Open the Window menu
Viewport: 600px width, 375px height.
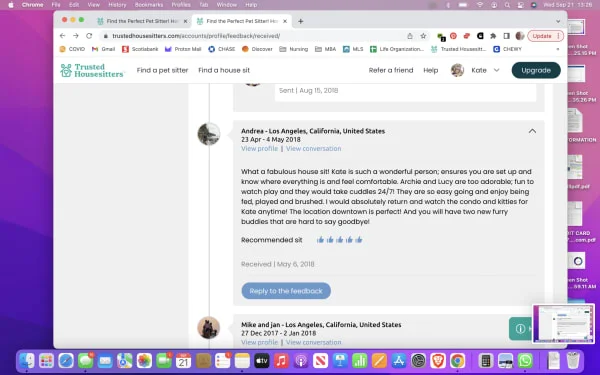[x=227, y=5]
